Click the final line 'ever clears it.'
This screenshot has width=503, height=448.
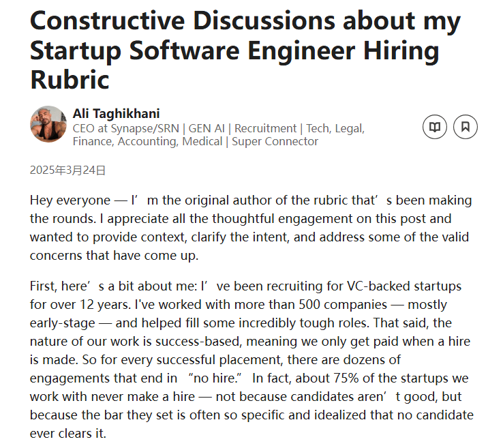(x=68, y=434)
